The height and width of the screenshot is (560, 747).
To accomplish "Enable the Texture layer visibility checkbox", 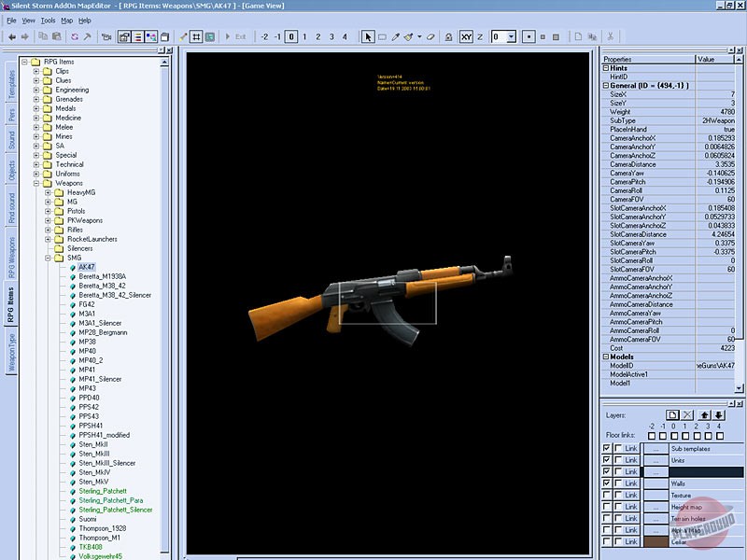I will (607, 496).
